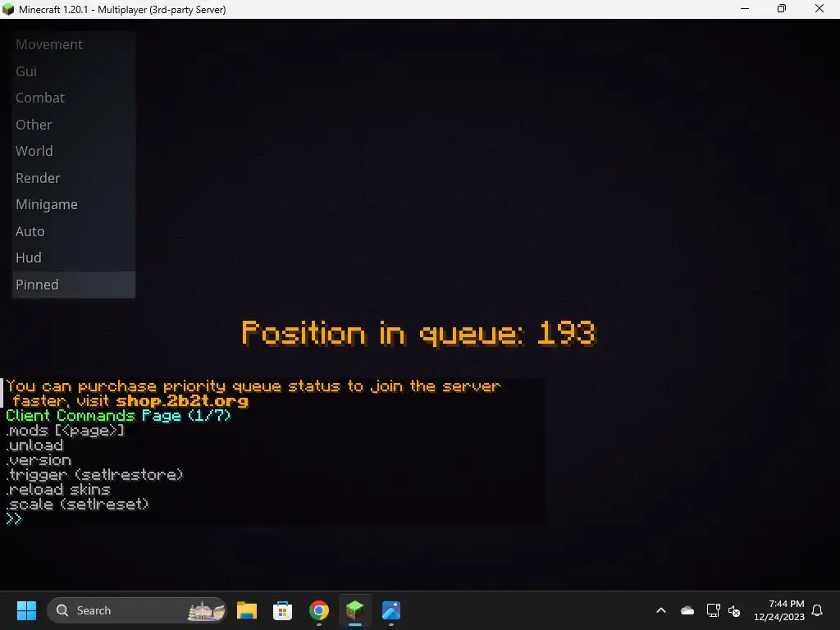Click the '.reload skins' command line
The width and height of the screenshot is (840, 630).
pos(58,490)
